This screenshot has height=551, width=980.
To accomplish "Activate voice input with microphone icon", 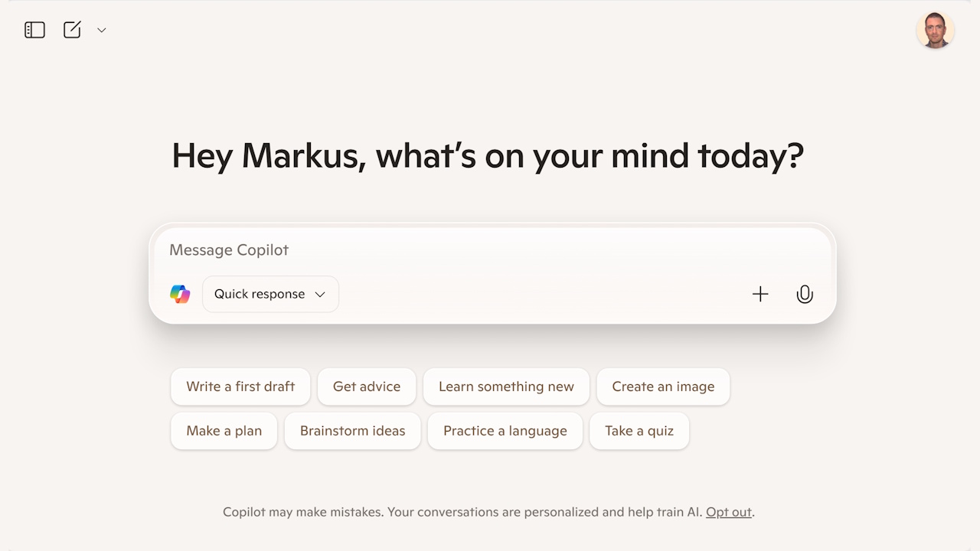I will (x=805, y=294).
